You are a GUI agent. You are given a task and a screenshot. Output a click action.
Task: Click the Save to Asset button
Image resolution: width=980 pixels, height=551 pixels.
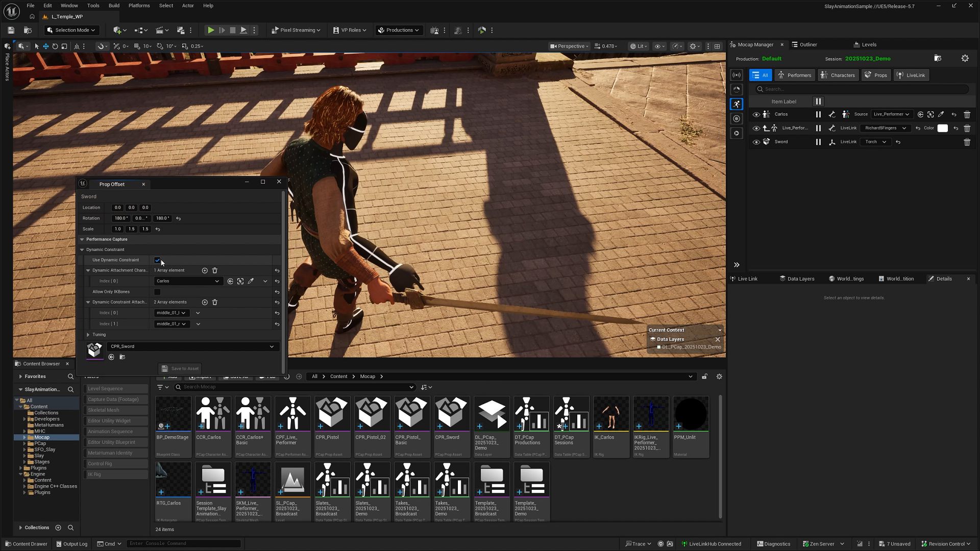coord(180,368)
